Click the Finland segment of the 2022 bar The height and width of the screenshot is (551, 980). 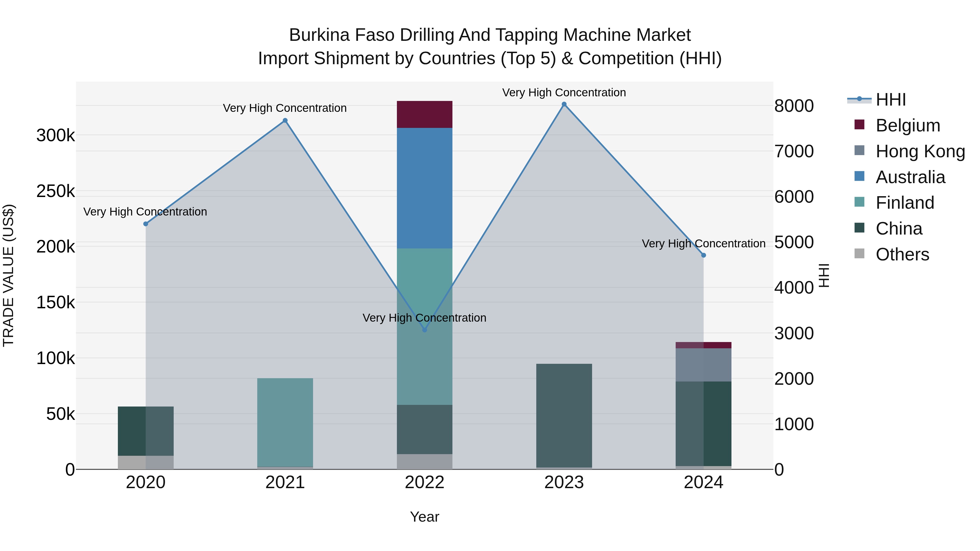click(x=425, y=327)
